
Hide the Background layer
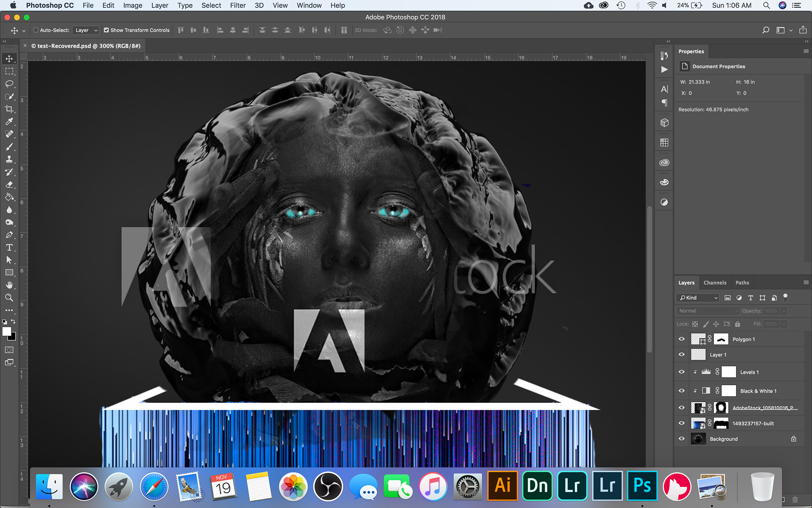tap(681, 439)
